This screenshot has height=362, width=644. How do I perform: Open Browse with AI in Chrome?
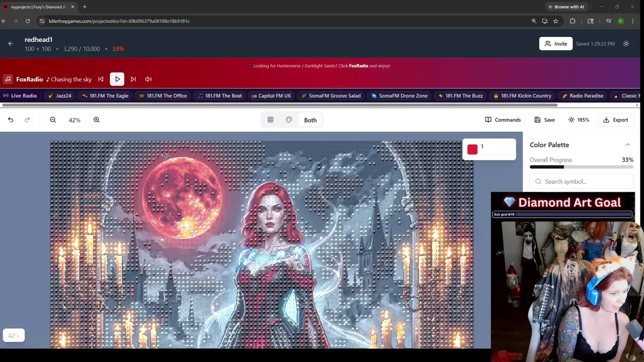point(566,7)
